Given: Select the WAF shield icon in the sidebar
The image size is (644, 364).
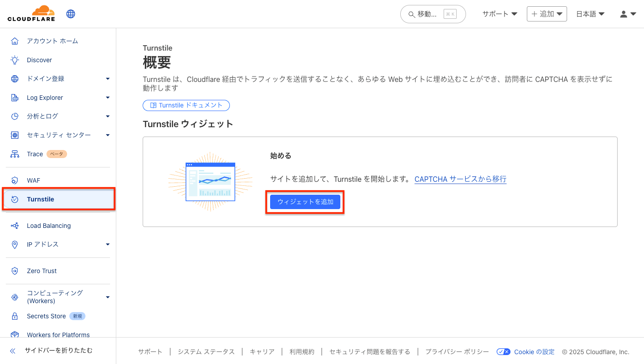Looking at the screenshot, I should coord(14,180).
